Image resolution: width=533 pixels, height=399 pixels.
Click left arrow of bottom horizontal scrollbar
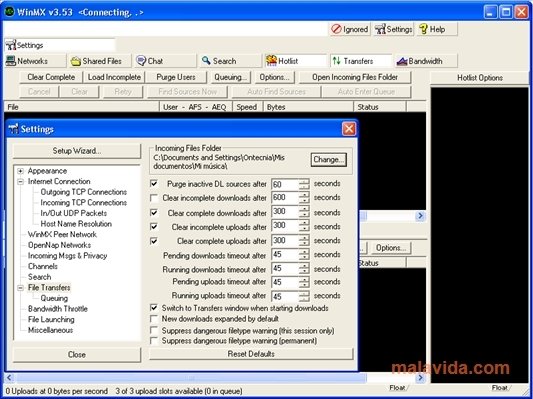pyautogui.click(x=9, y=378)
